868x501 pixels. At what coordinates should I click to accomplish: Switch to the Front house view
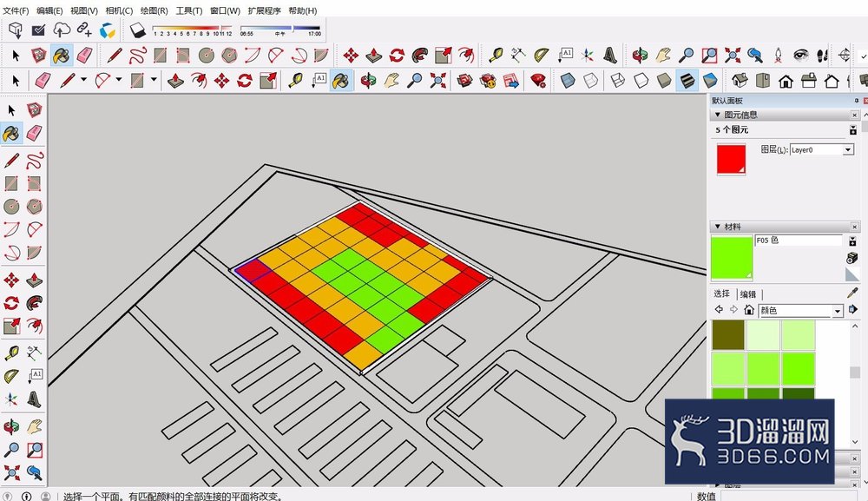786,82
